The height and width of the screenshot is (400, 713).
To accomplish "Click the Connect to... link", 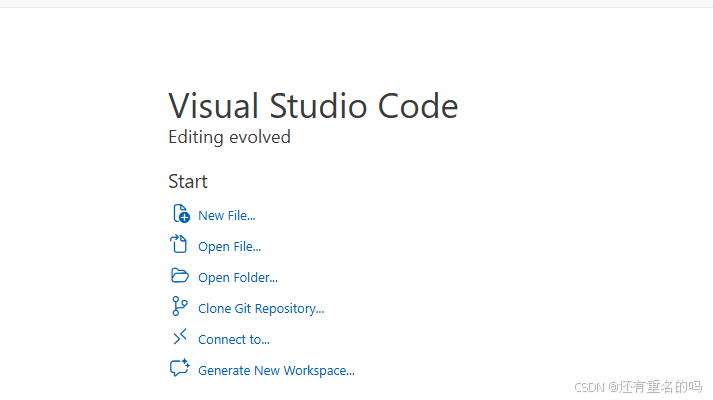I will pyautogui.click(x=234, y=339).
